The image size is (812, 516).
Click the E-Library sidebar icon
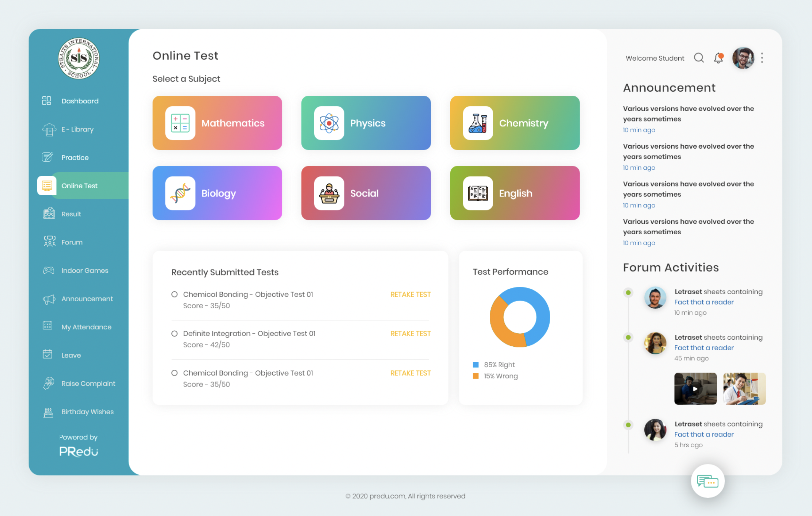(49, 129)
